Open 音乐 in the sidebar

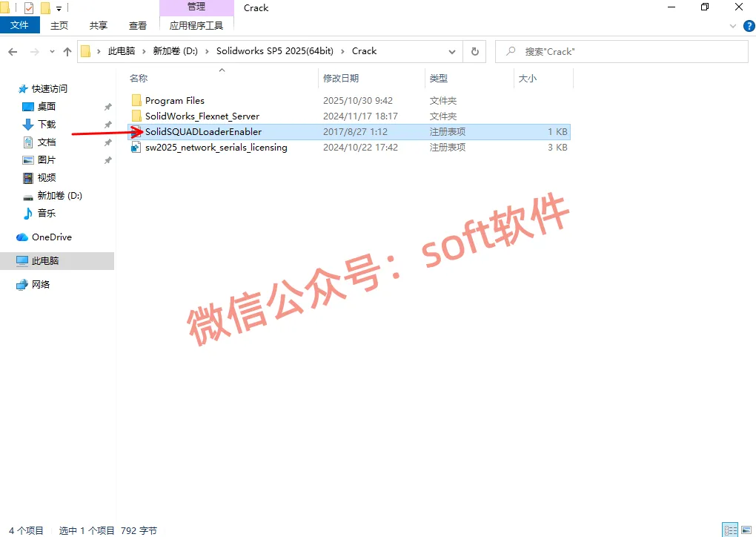pyautogui.click(x=46, y=213)
